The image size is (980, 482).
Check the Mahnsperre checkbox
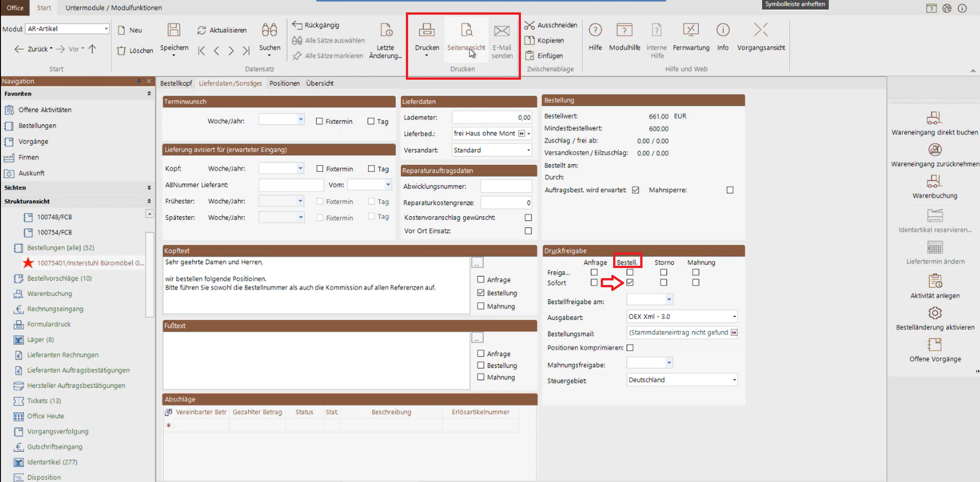(730, 190)
